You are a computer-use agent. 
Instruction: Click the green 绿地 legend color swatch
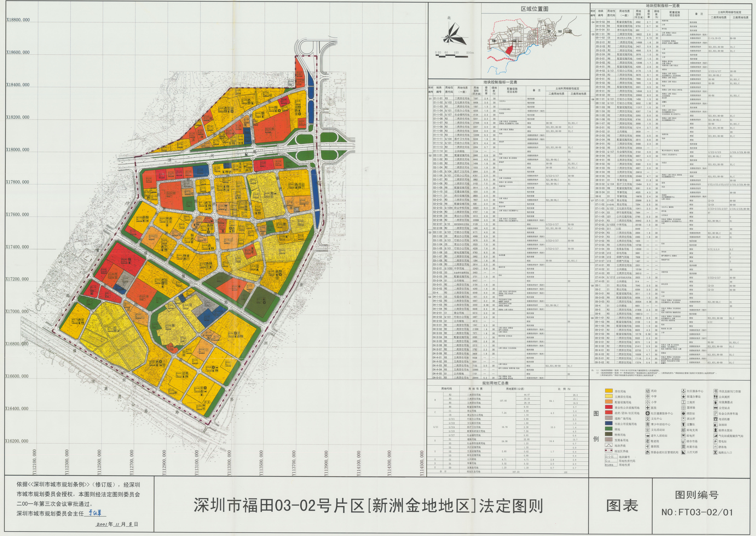(609, 429)
